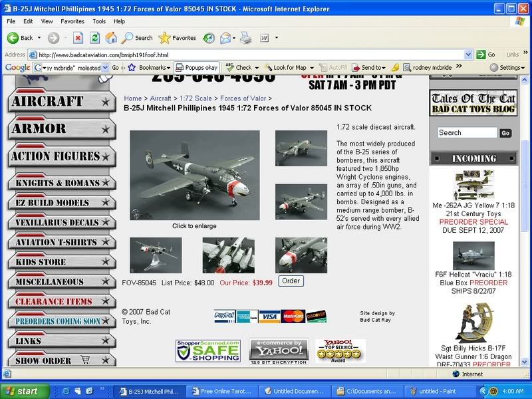The width and height of the screenshot is (532, 399).
Task: Click the Back navigation arrow icon
Action: click(13, 38)
